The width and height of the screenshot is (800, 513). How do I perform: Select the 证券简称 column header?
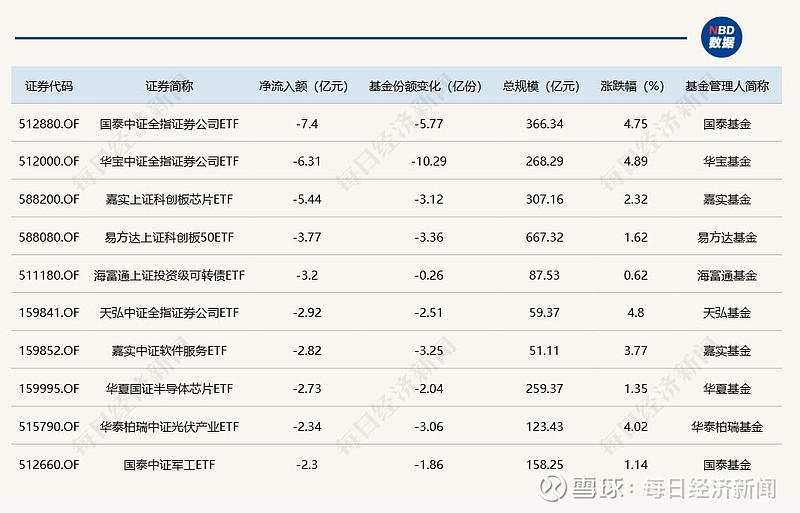(x=169, y=86)
